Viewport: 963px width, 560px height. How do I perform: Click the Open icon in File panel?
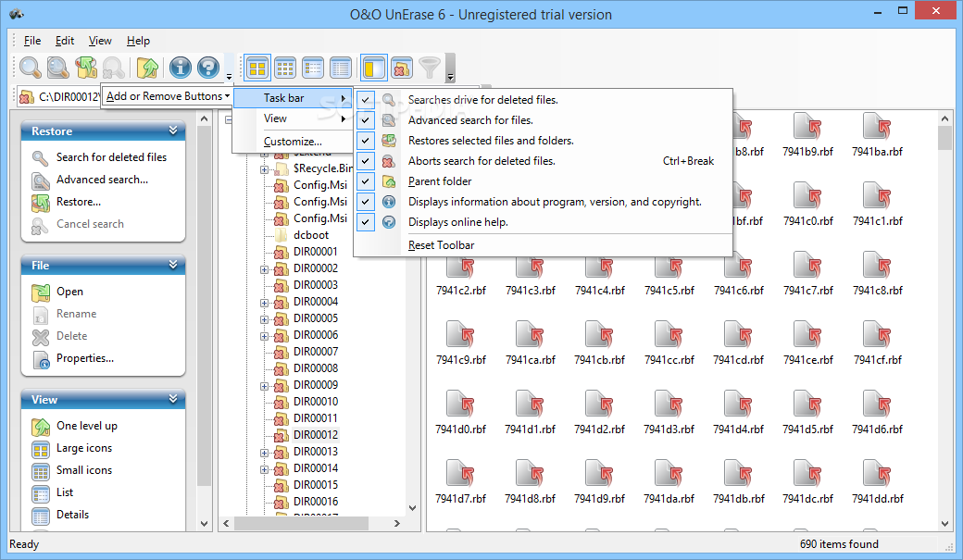(41, 292)
